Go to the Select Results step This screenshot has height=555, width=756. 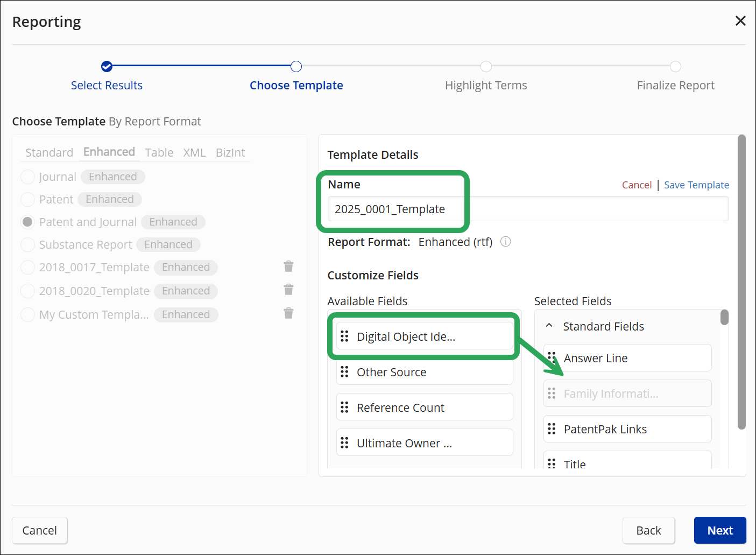pyautogui.click(x=107, y=85)
